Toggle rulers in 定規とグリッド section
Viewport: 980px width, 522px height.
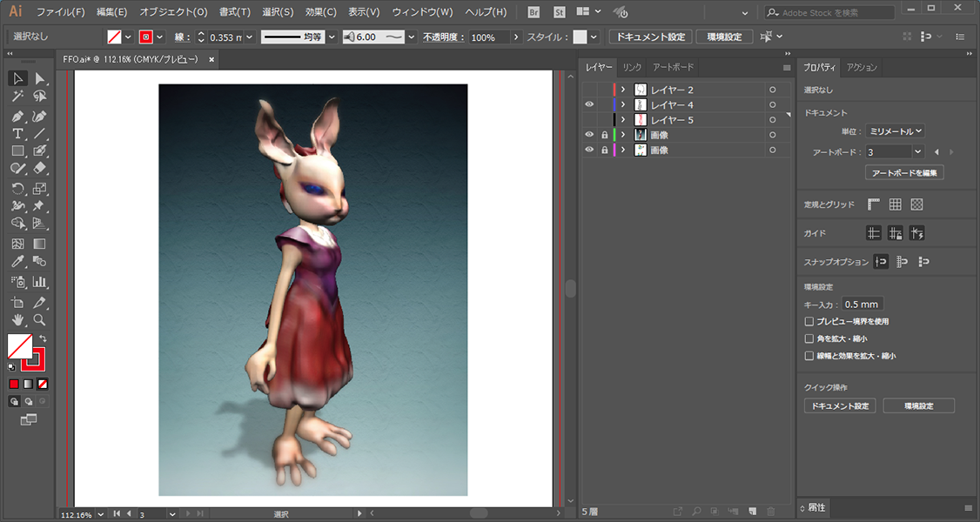pyautogui.click(x=874, y=204)
